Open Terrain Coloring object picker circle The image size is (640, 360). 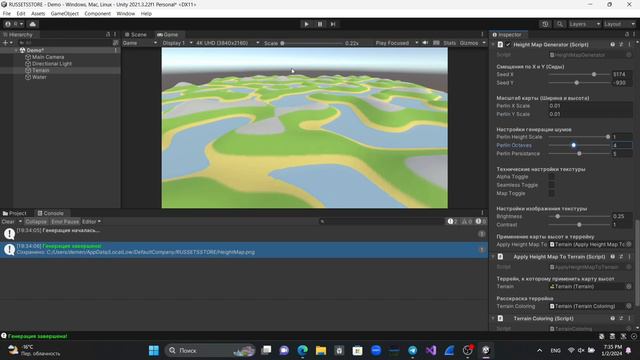(x=629, y=306)
